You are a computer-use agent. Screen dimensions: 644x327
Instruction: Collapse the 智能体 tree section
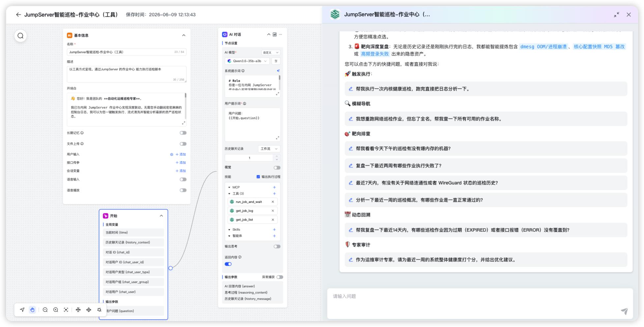tap(229, 236)
